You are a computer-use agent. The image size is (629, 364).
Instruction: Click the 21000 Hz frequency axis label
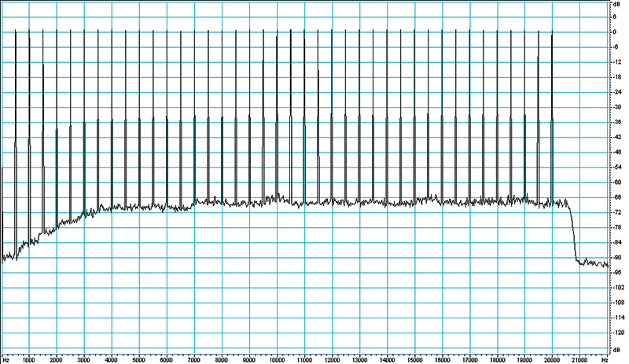(x=579, y=360)
